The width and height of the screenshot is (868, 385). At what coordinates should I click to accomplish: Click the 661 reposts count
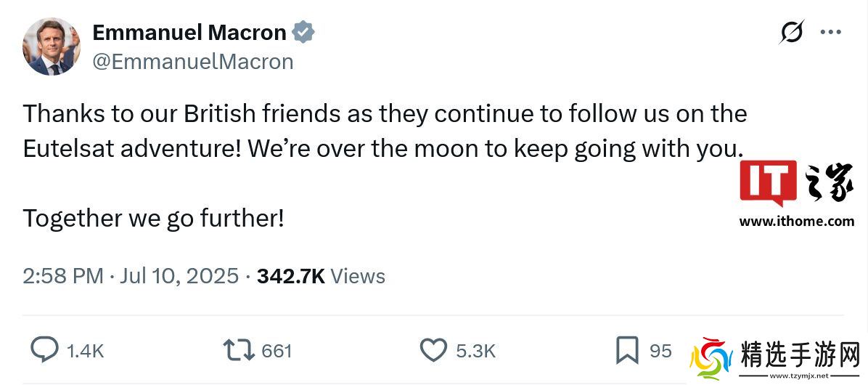click(x=277, y=351)
